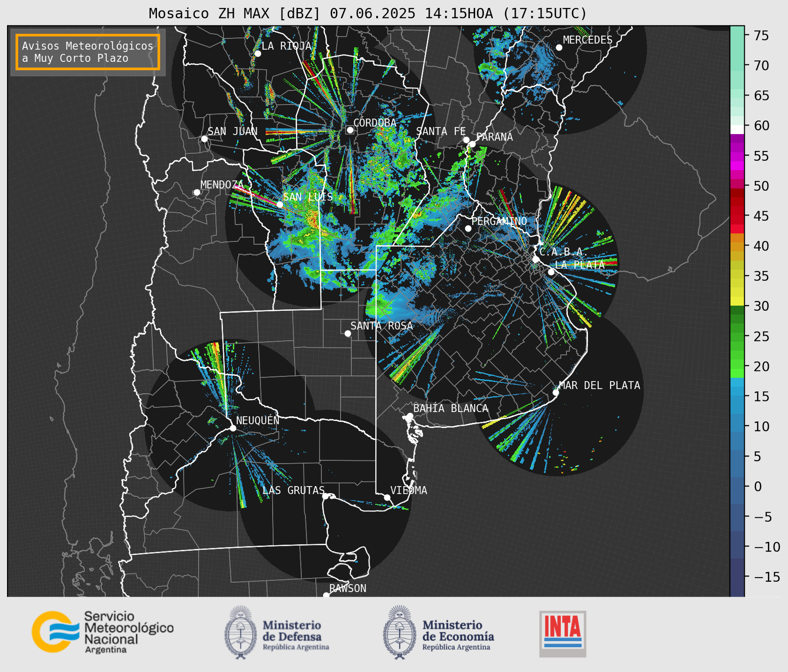788x672 pixels.
Task: Select the La Plata city dot
Action: [x=551, y=272]
